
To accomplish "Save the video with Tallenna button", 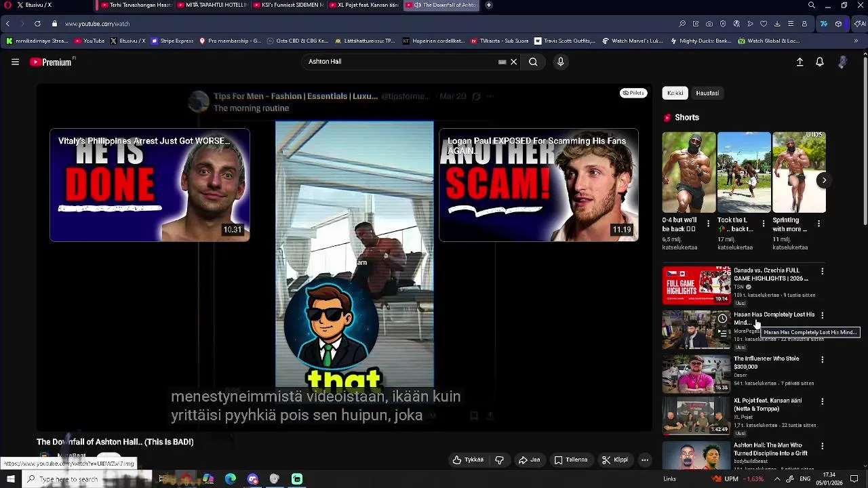I will pos(571,460).
